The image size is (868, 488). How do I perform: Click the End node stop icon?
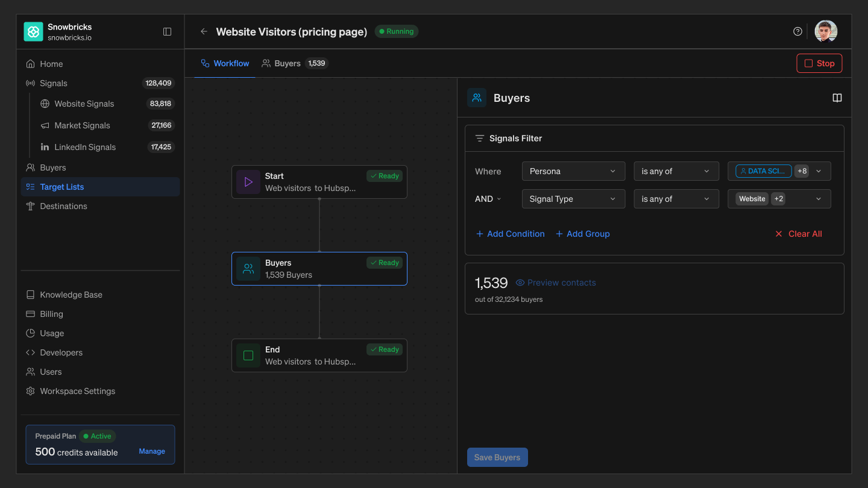[x=248, y=355]
